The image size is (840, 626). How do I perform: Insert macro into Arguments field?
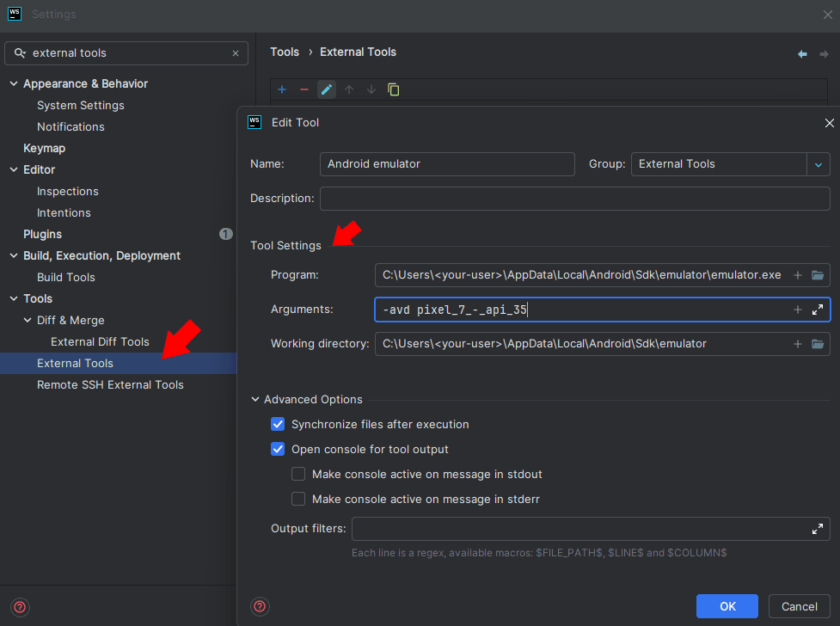[797, 310]
